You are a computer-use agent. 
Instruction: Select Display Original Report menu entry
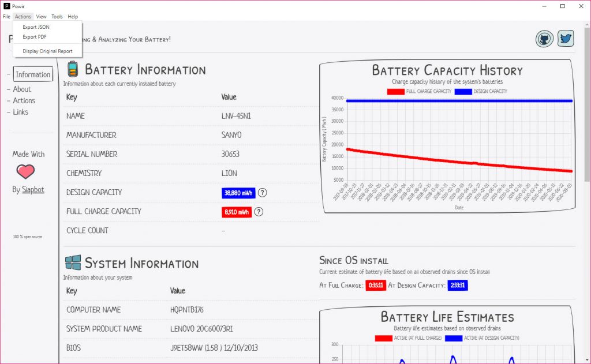click(47, 51)
